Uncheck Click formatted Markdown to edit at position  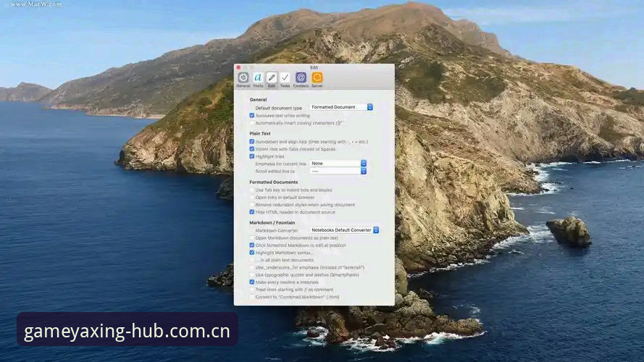(x=252, y=245)
